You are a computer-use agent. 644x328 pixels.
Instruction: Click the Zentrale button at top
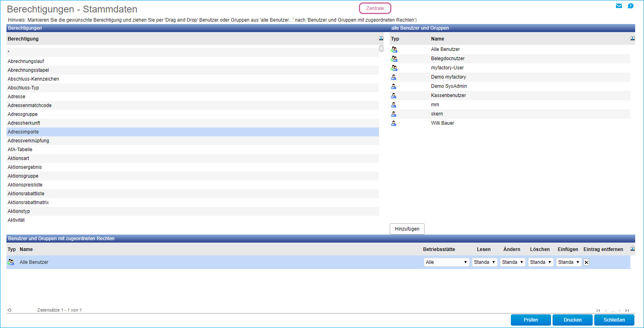[x=375, y=8]
